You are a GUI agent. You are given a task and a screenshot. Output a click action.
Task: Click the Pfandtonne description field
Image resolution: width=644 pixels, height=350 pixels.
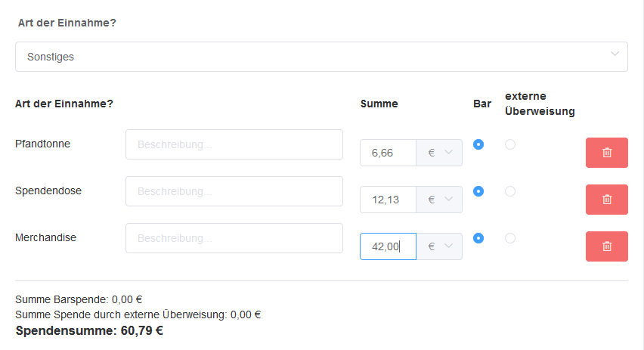(x=234, y=144)
